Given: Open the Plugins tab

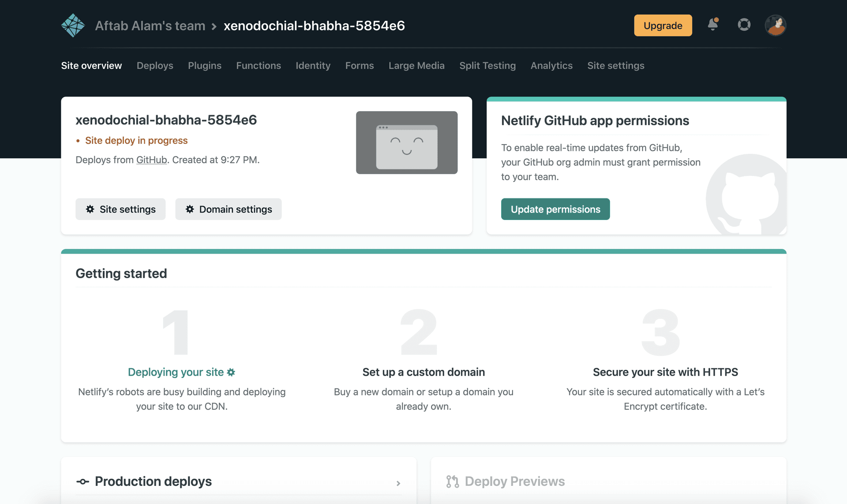Looking at the screenshot, I should (205, 65).
